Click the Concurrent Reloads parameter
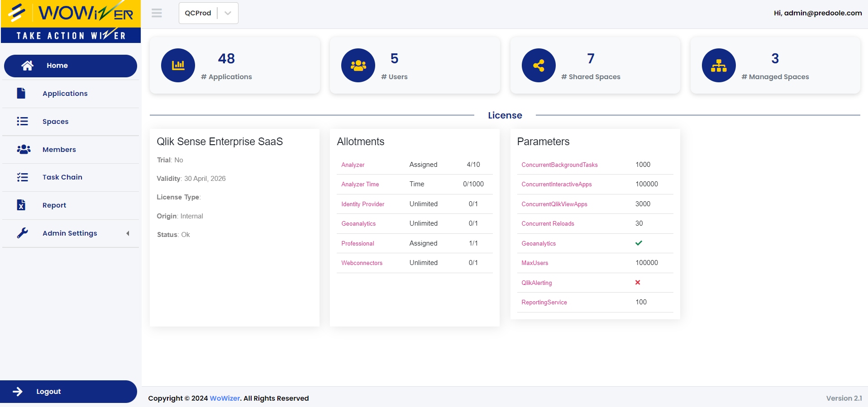 [548, 224]
